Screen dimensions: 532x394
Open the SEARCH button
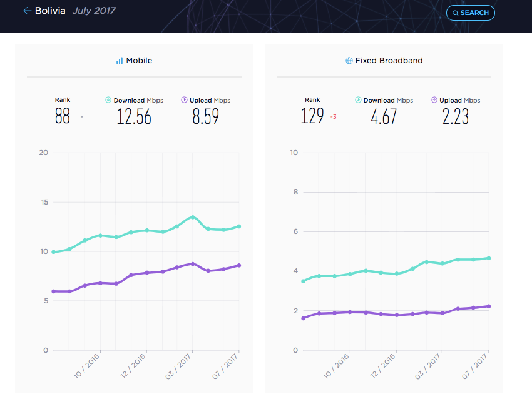pyautogui.click(x=470, y=13)
